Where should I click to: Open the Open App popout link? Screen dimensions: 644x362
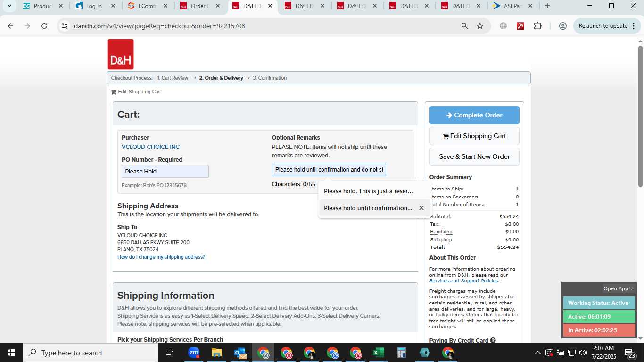click(619, 288)
